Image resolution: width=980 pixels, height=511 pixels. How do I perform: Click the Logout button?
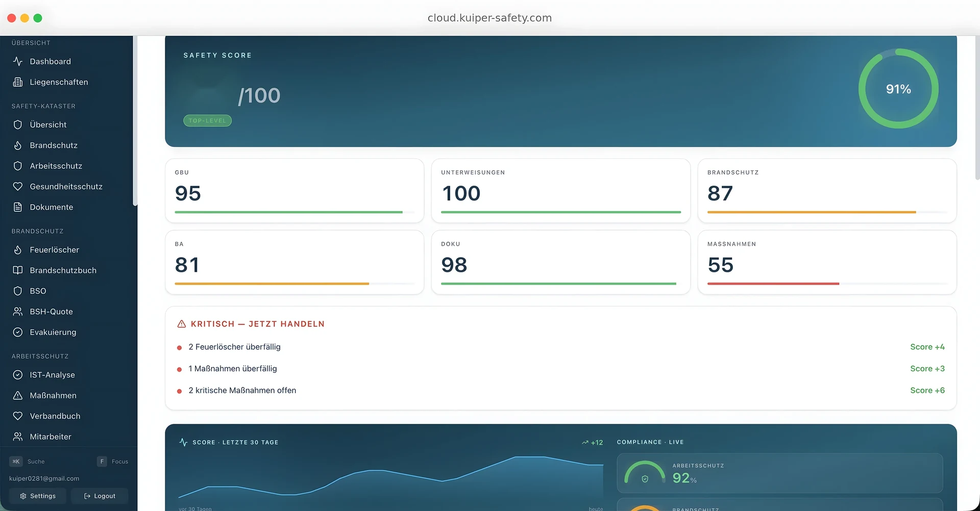point(100,496)
